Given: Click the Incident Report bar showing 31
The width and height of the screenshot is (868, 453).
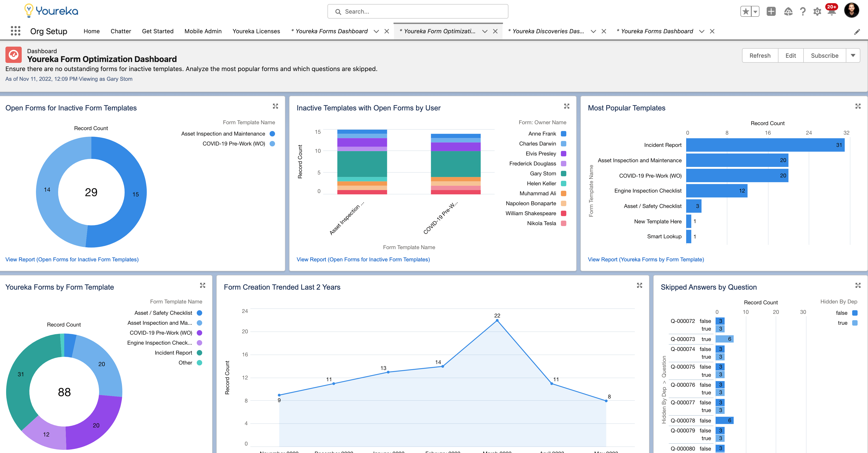Looking at the screenshot, I should pos(765,145).
